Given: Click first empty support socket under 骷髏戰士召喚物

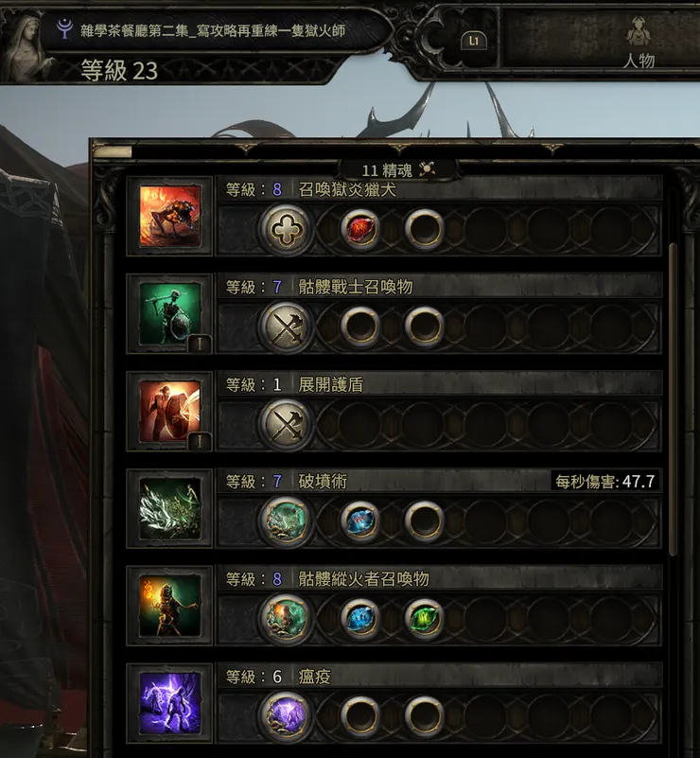Looking at the screenshot, I should coord(359,326).
